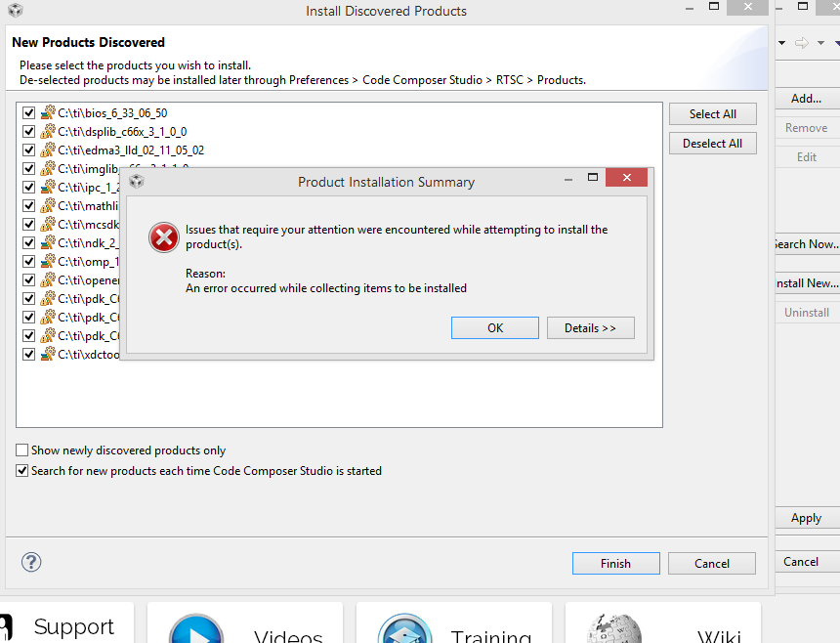840x643 pixels.
Task: Click Finish in Install Discovered Products
Action: click(615, 564)
